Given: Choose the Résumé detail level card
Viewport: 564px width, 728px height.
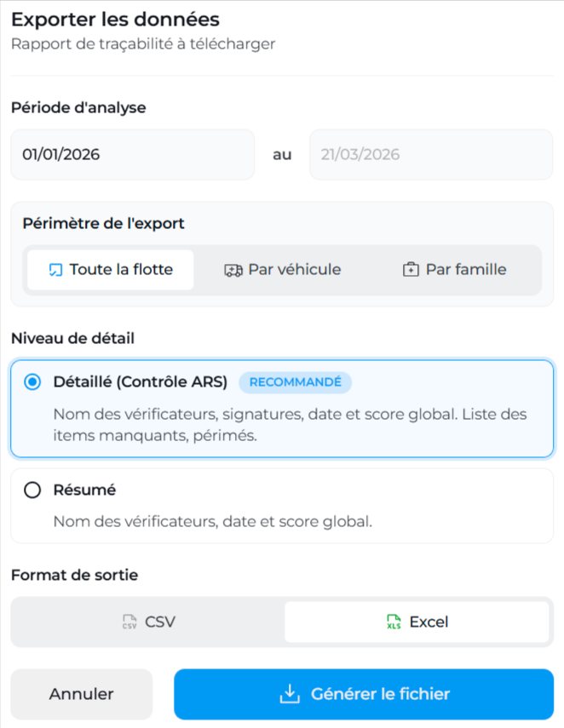Looking at the screenshot, I should [x=281, y=506].
